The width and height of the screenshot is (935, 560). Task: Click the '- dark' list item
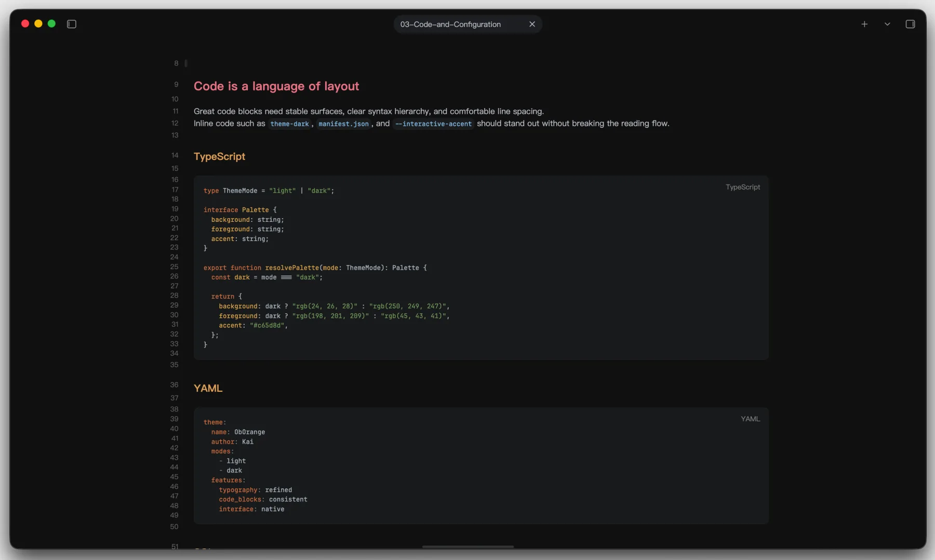click(x=230, y=471)
